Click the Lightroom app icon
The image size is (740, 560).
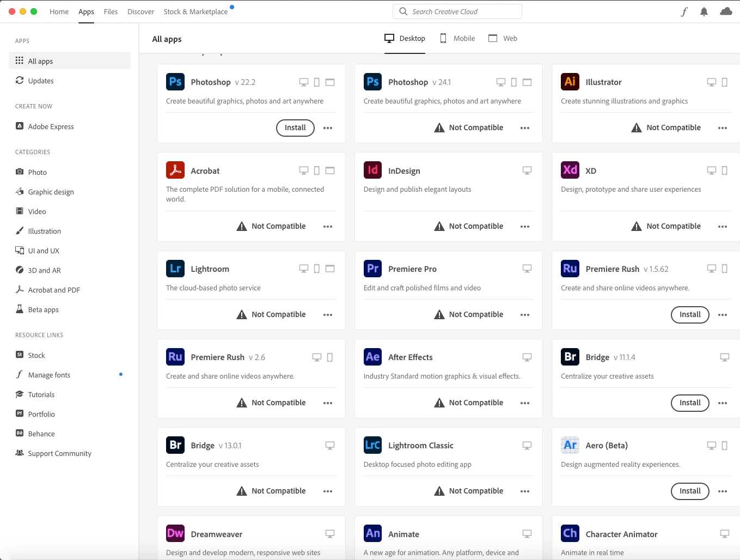175,268
